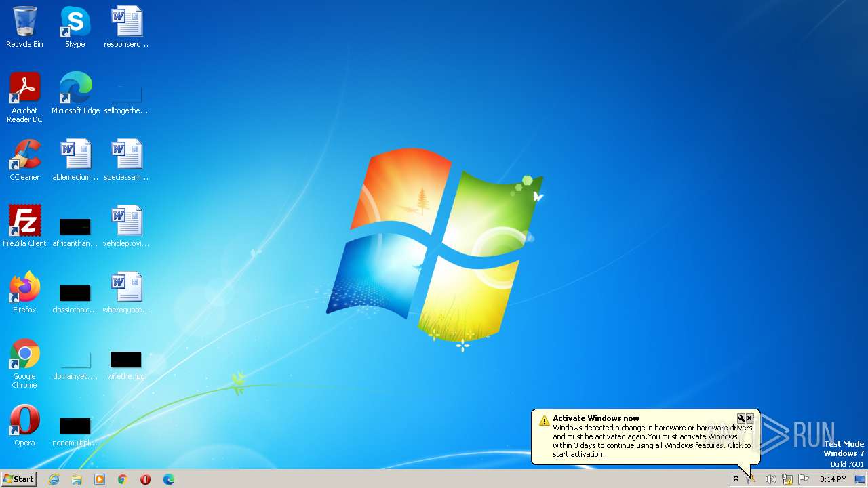Select the Skype desktop shortcut
Screen dimensions: 868x488
75,27
